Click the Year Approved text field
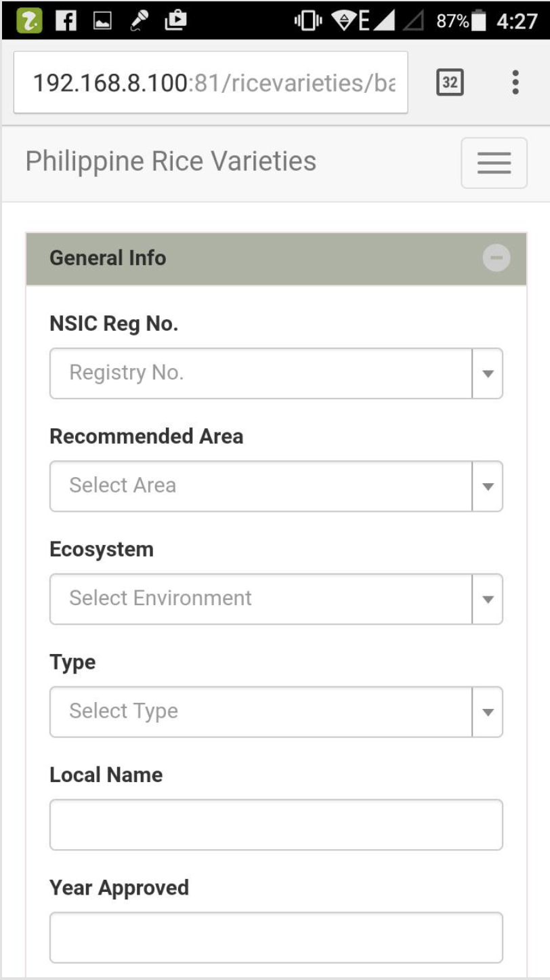Screen dimensions: 550x980 point(276,937)
